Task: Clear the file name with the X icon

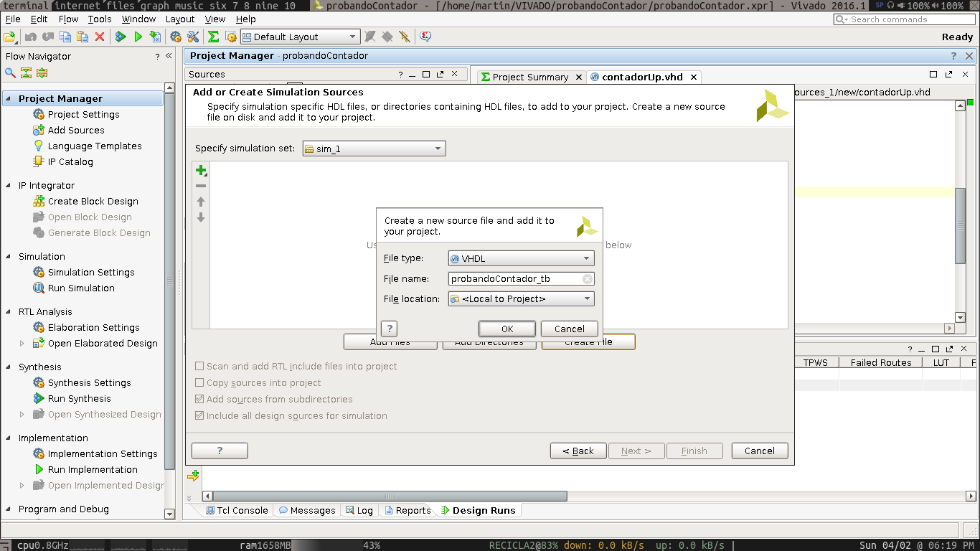Action: pyautogui.click(x=587, y=279)
